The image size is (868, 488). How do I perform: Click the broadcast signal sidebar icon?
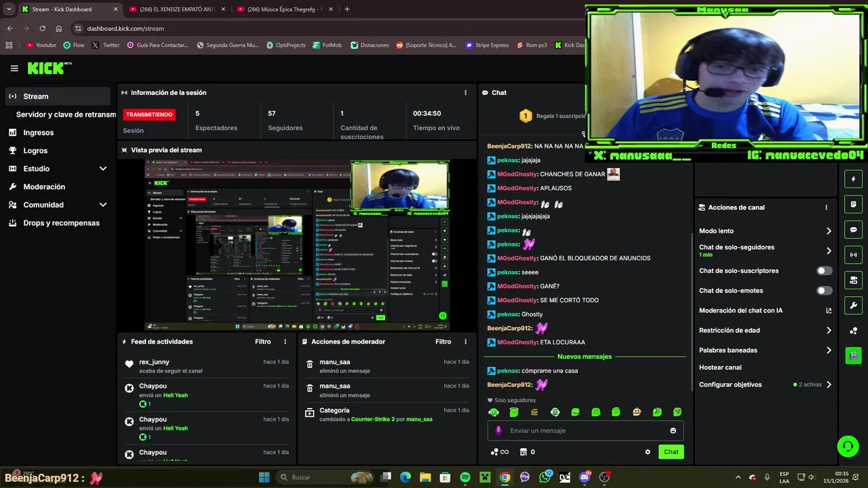pyautogui.click(x=853, y=255)
